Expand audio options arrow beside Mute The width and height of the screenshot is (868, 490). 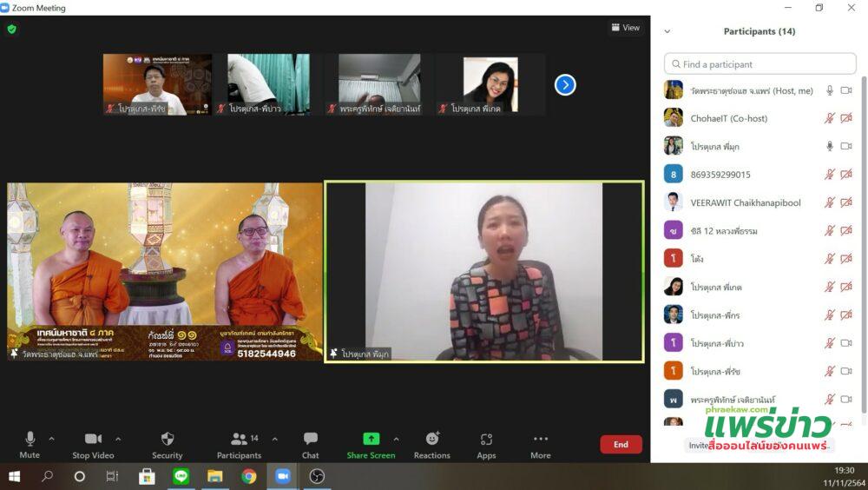pyautogui.click(x=51, y=439)
